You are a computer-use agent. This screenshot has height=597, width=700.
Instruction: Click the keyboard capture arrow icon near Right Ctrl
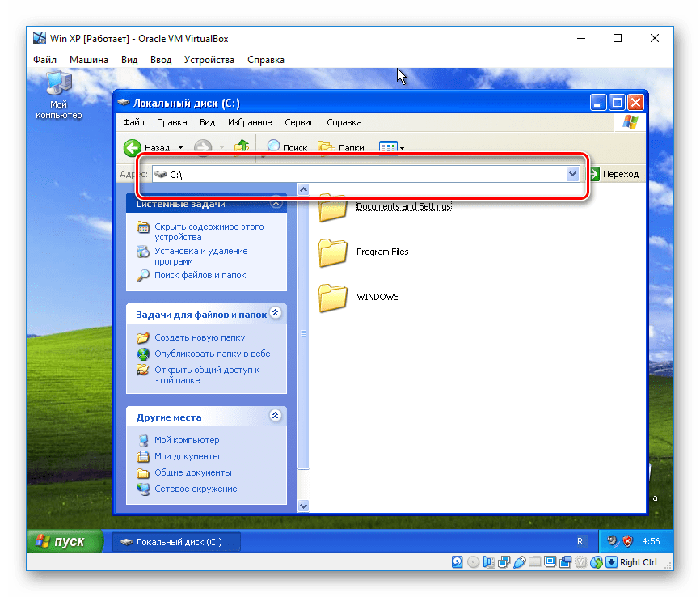[x=611, y=561]
